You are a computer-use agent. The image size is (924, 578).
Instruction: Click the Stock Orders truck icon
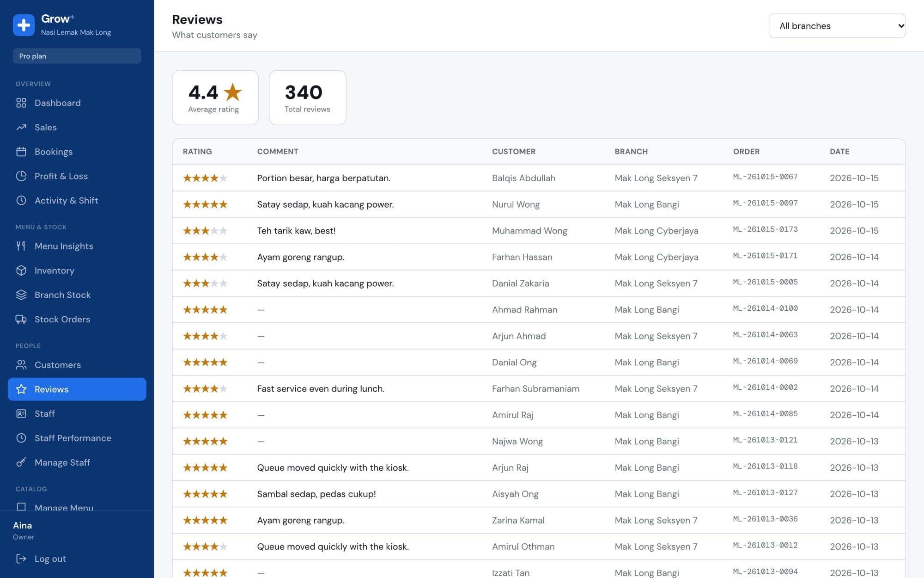(21, 319)
